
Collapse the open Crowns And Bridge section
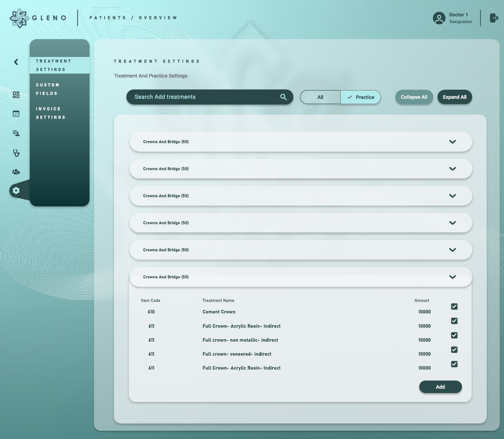(x=452, y=277)
